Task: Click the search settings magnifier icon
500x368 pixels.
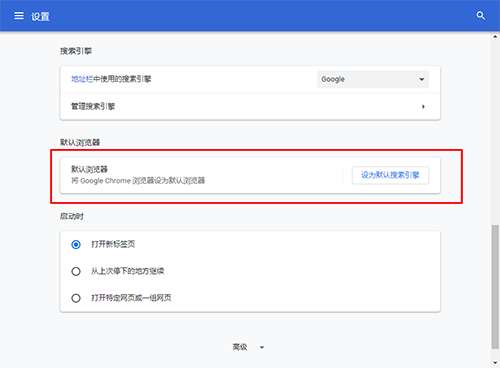Action: tap(481, 16)
